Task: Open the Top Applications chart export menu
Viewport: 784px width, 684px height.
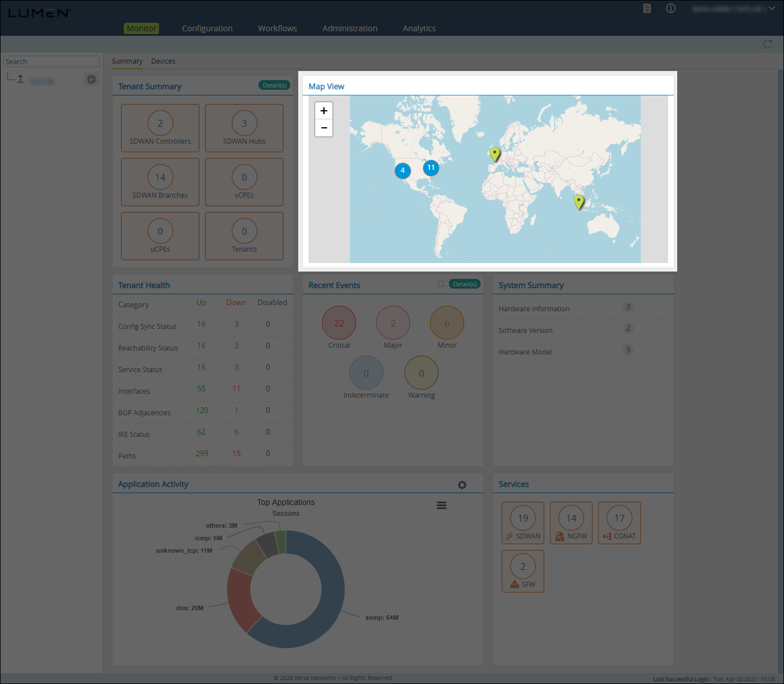Action: (441, 504)
